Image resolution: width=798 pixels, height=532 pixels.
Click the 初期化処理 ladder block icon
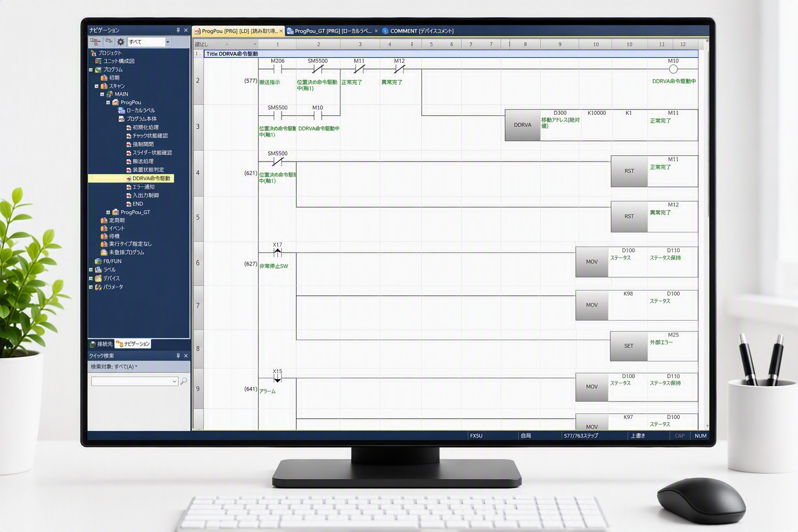pos(128,127)
